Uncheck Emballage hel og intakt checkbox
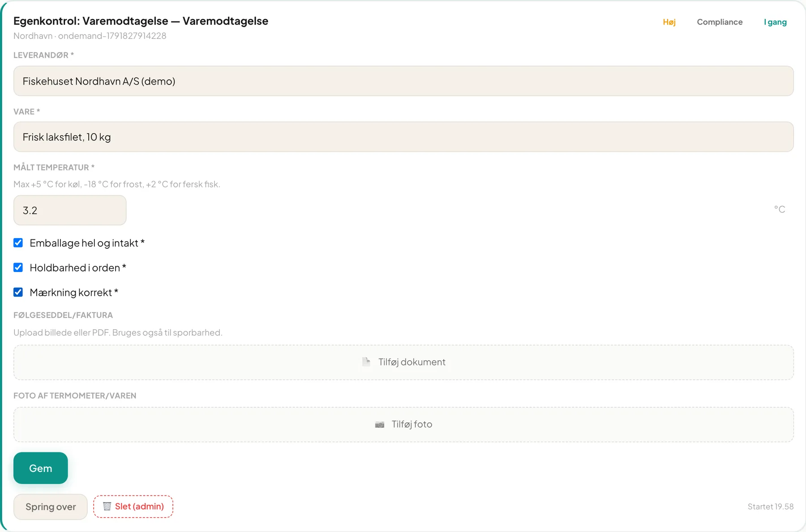806x532 pixels. [18, 243]
